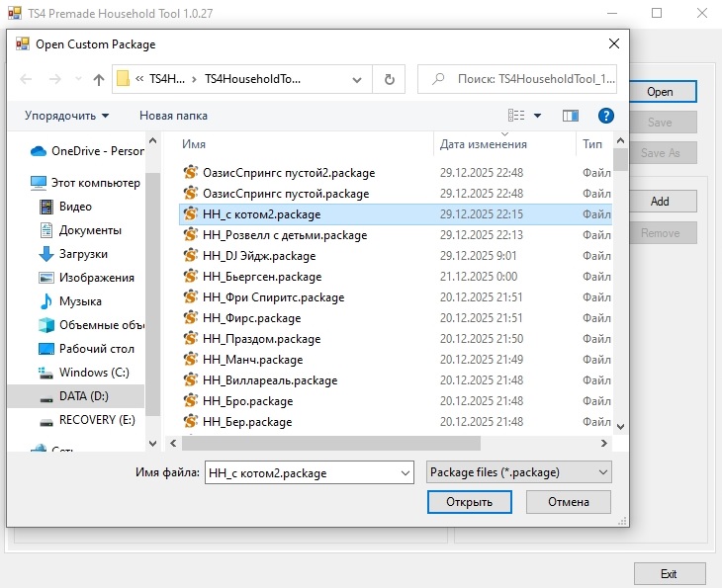This screenshot has height=588, width=722.
Task: Click the Up one level arrow icon
Action: point(99,80)
